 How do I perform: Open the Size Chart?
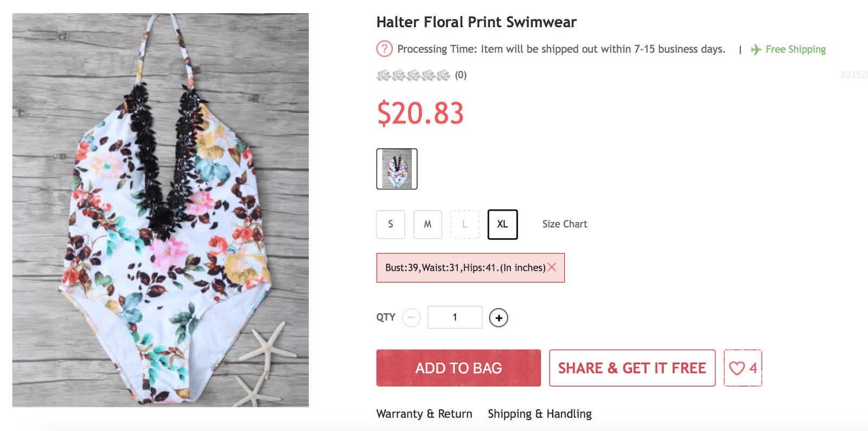coord(565,224)
